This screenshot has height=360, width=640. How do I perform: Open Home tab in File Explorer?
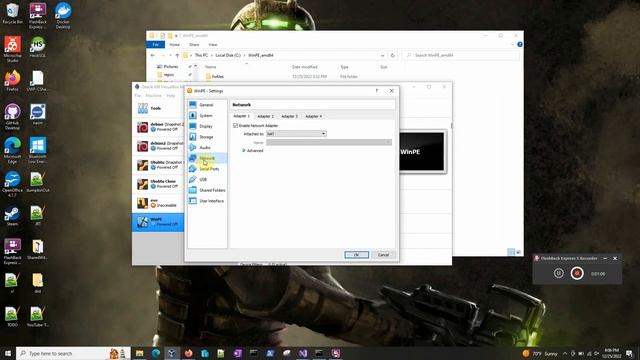[175, 44]
